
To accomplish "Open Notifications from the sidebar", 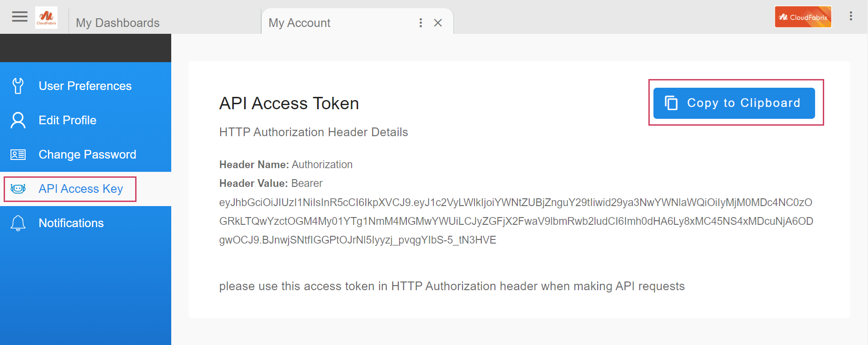I will (71, 223).
